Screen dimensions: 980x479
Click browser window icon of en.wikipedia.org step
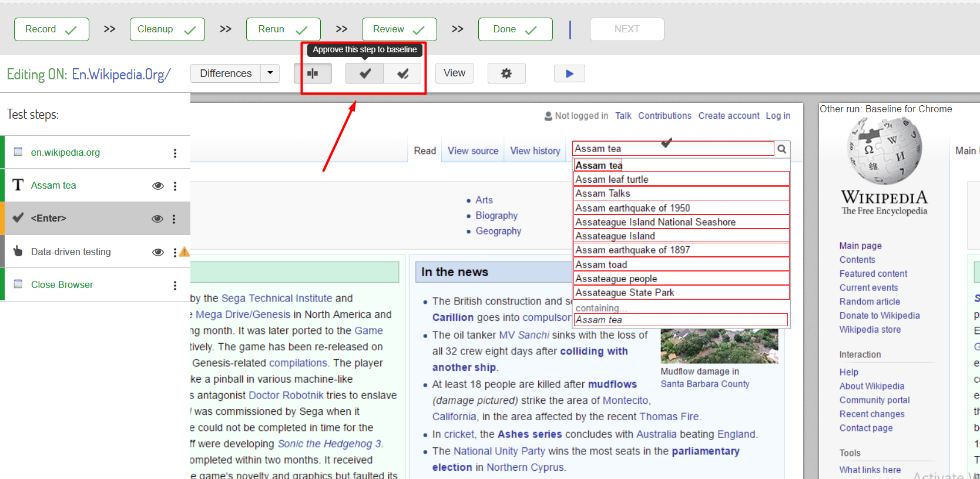18,152
